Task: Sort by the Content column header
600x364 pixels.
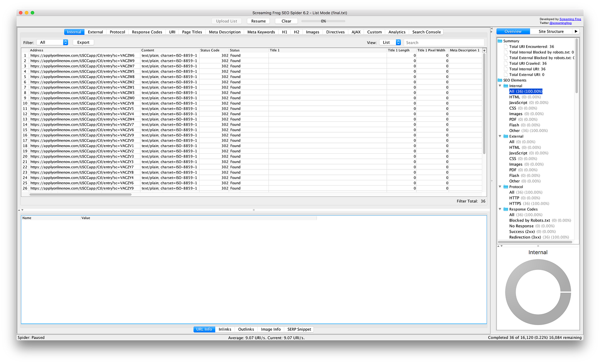Action: click(169, 50)
